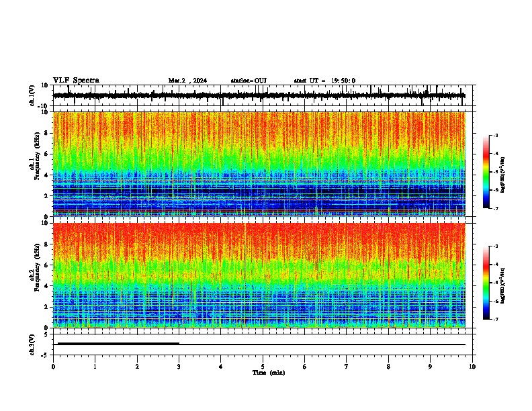Click the ch.2 frequency axis "8" tick label
The height and width of the screenshot is (411, 532).
(x=46, y=244)
